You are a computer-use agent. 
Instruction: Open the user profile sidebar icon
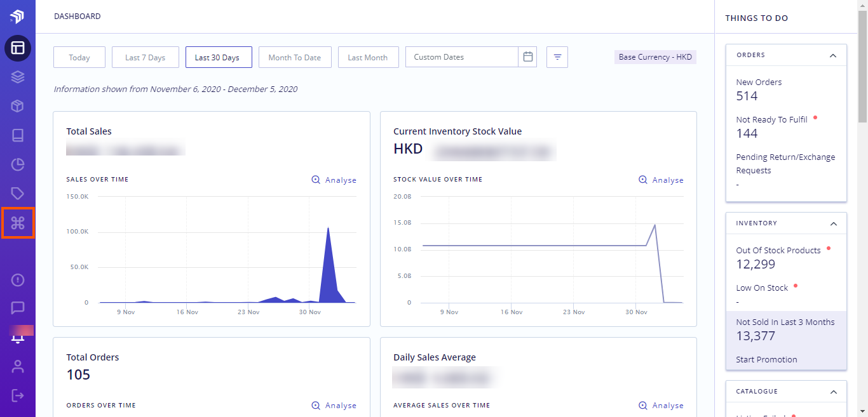18,366
